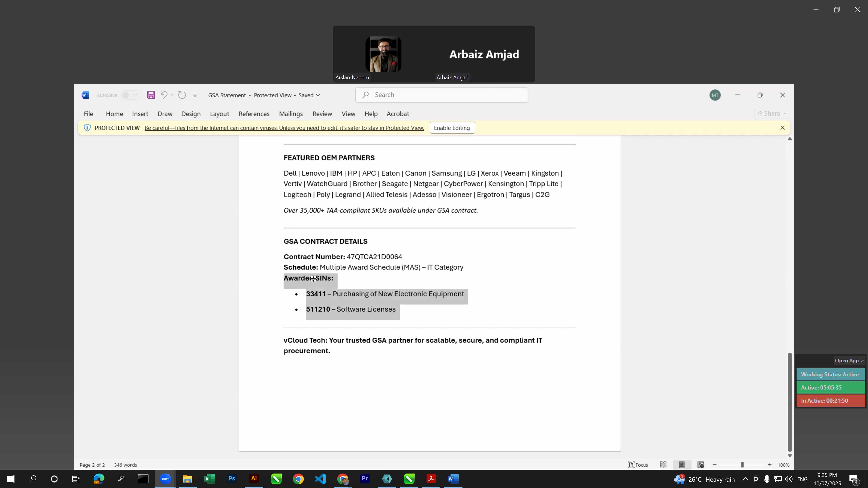This screenshot has height=488, width=868.
Task: Open the Acrobat tab
Action: point(398,114)
